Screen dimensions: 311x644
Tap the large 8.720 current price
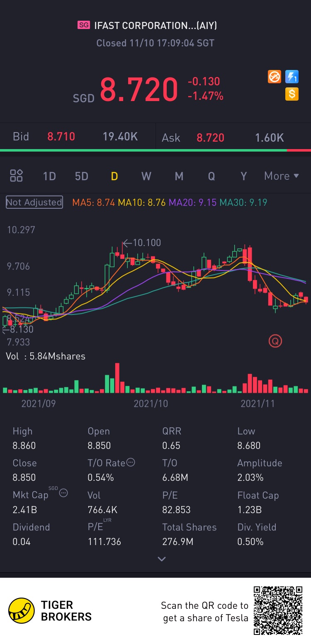click(x=139, y=89)
